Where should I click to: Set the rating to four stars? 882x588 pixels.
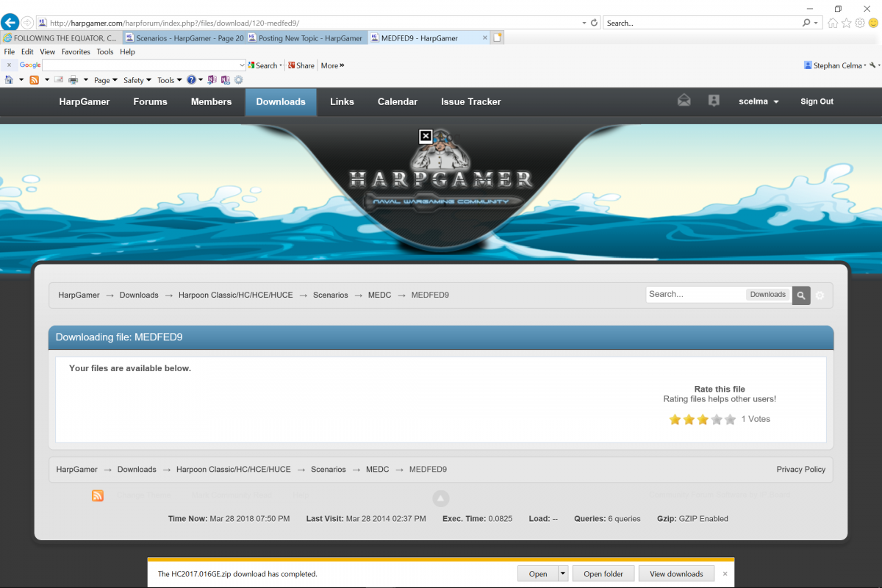717,420
